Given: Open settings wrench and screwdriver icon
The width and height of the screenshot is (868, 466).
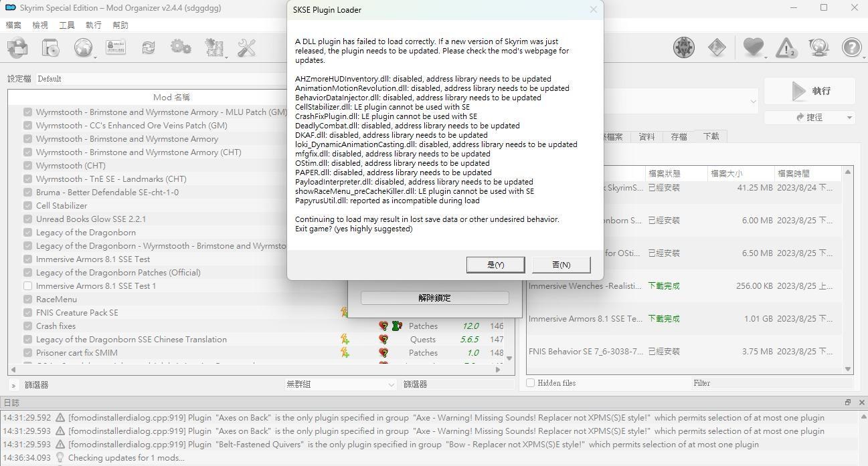Looking at the screenshot, I should 246,47.
